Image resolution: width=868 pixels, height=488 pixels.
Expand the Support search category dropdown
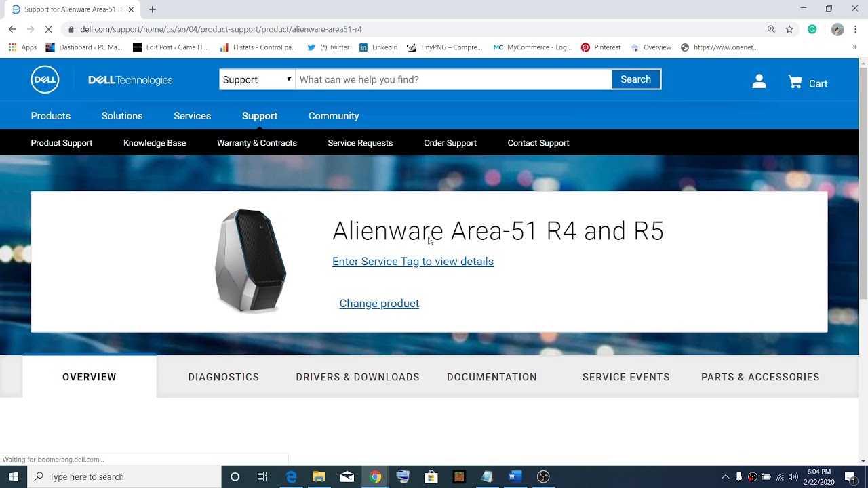(x=257, y=79)
